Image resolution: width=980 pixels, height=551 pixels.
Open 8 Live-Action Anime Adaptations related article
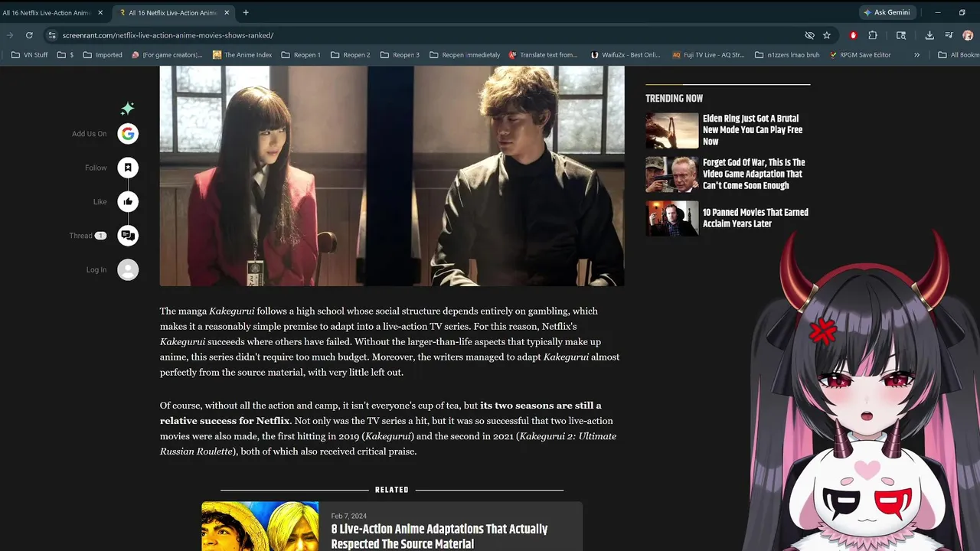click(439, 536)
